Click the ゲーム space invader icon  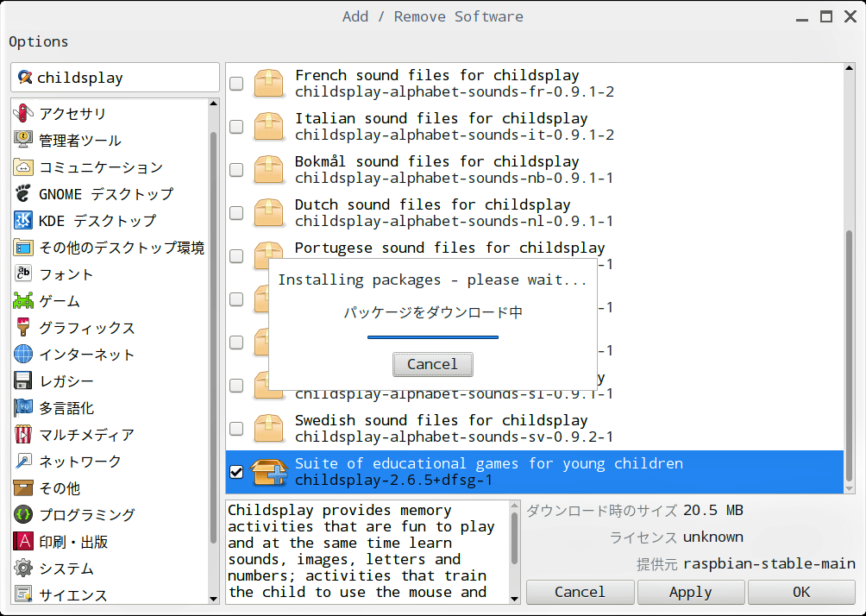[x=23, y=300]
